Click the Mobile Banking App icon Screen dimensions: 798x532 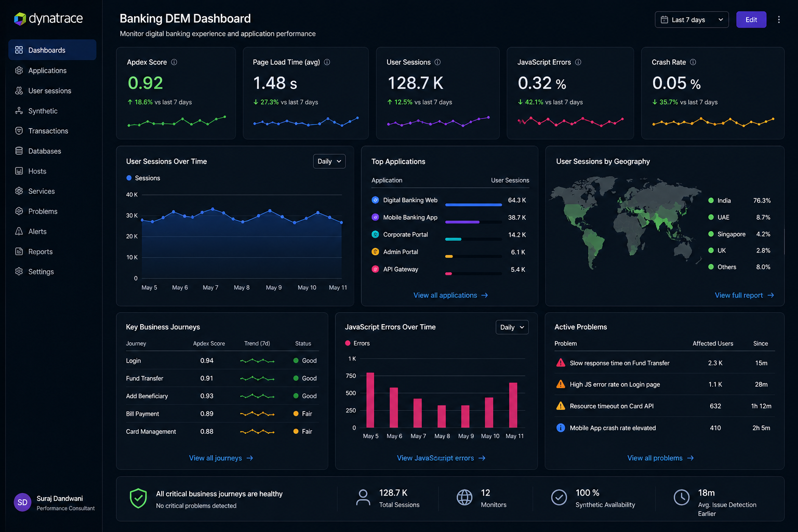375,217
